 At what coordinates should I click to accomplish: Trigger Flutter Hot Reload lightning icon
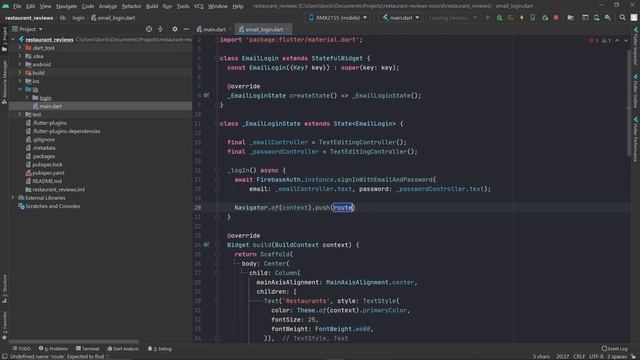(522, 18)
